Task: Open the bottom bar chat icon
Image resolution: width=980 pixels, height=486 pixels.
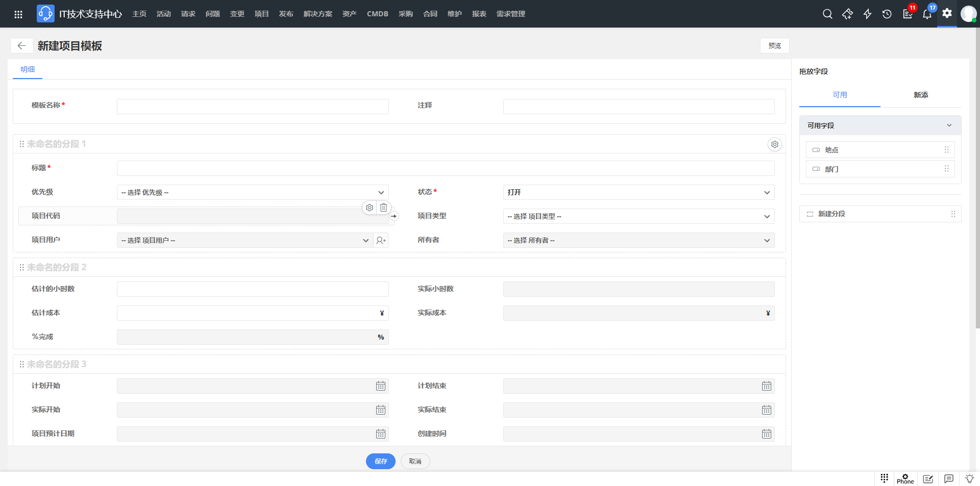Action: point(949,479)
